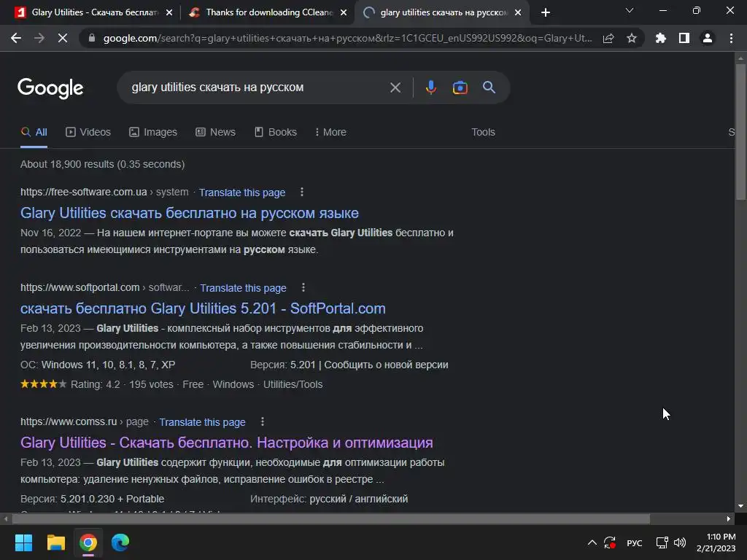Bookmark this page with the star
Image resolution: width=747 pixels, height=560 pixels.
pos(632,38)
